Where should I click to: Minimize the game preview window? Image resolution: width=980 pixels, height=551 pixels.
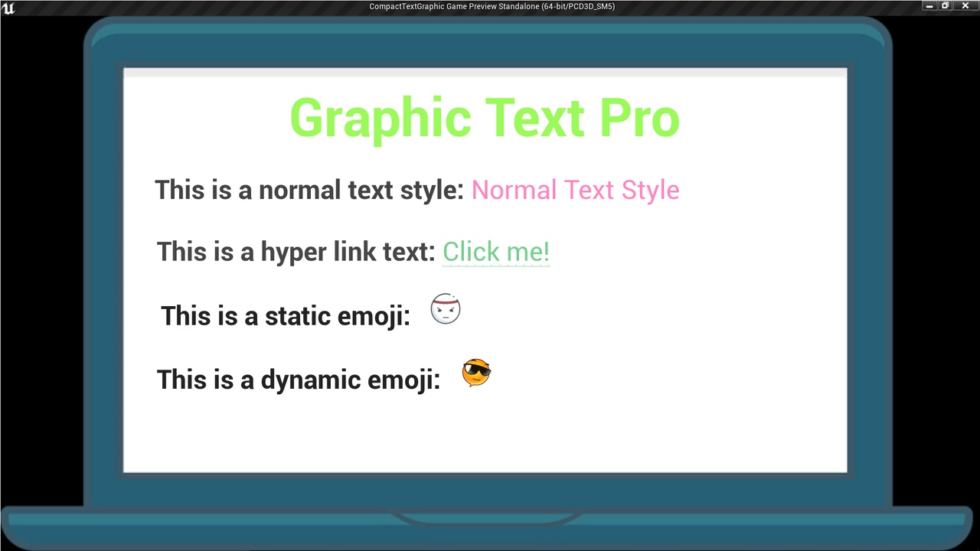tap(929, 6)
